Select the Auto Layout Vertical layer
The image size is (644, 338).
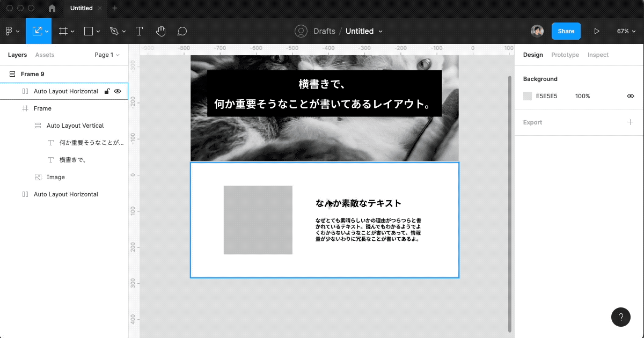click(64, 126)
